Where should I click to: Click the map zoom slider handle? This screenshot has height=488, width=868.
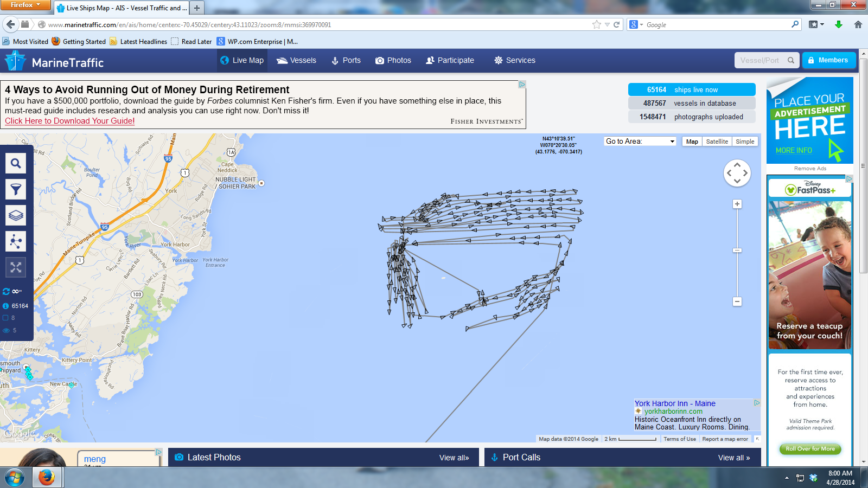pyautogui.click(x=737, y=251)
